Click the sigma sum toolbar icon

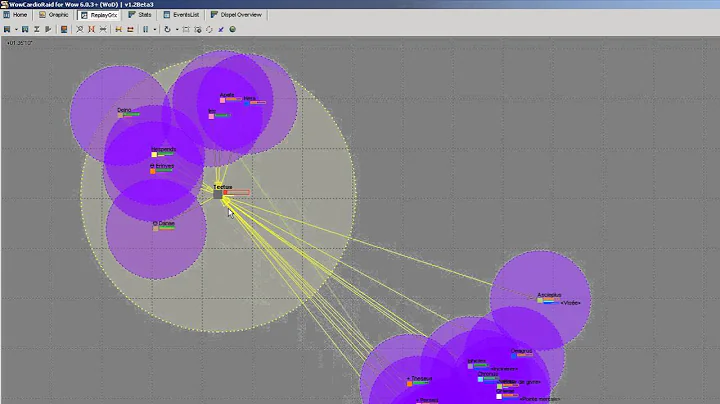tap(37, 29)
